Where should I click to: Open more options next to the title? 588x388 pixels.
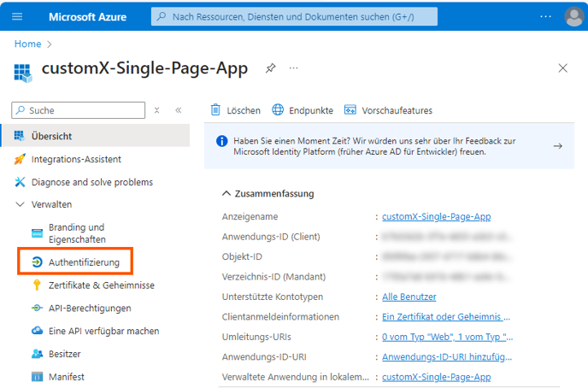[x=294, y=68]
